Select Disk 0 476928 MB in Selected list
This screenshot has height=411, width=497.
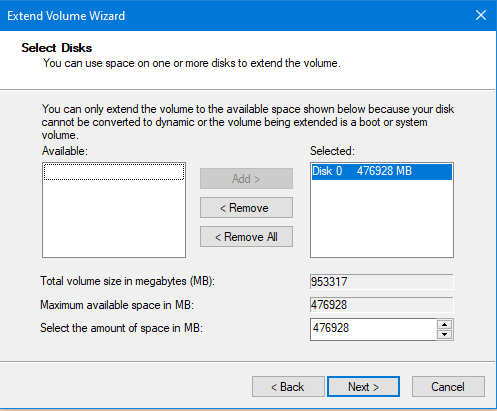point(382,171)
